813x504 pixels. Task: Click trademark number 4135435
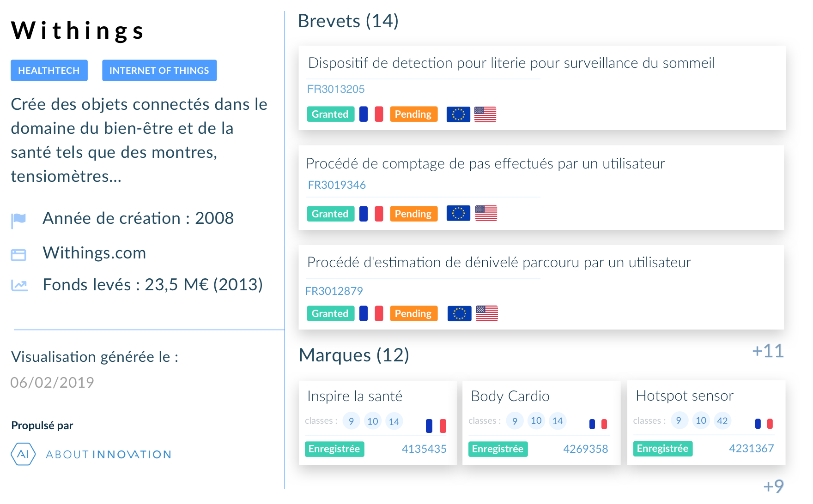click(x=424, y=449)
